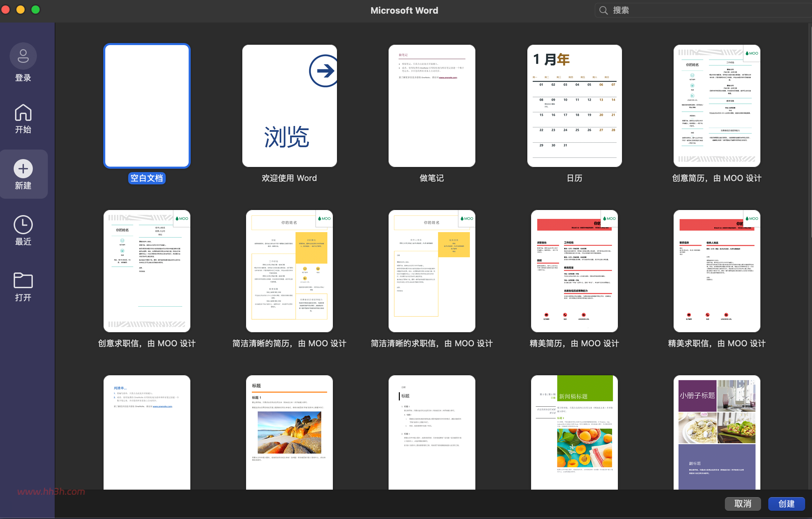This screenshot has height=519, width=812.
Task: Minimize the window with the yellow button
Action: (x=21, y=10)
